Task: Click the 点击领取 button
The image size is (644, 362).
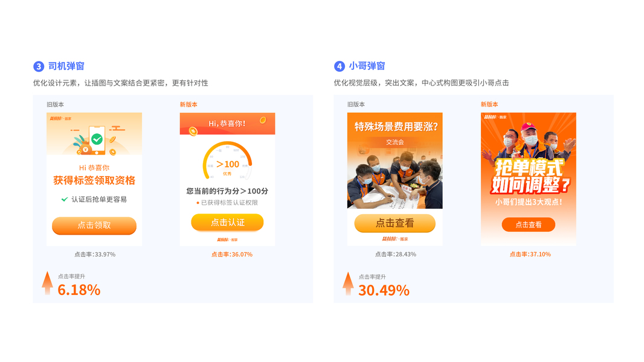Action: pos(94,226)
